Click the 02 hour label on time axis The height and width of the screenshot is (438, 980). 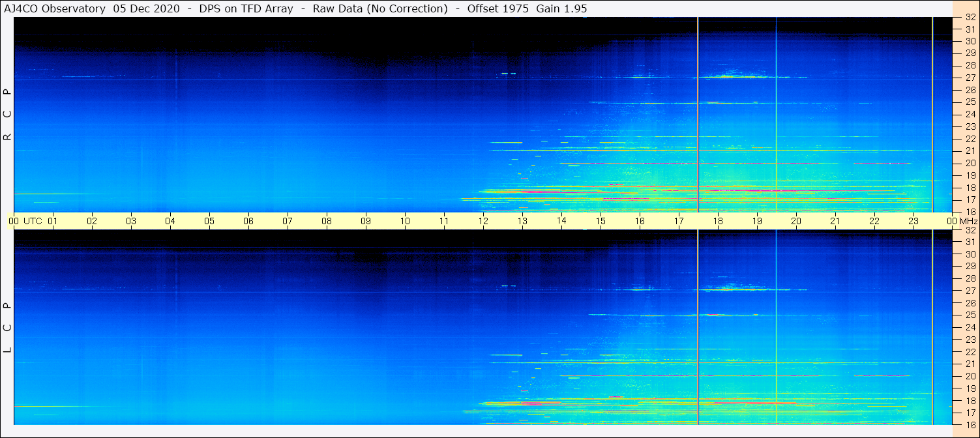click(x=92, y=221)
